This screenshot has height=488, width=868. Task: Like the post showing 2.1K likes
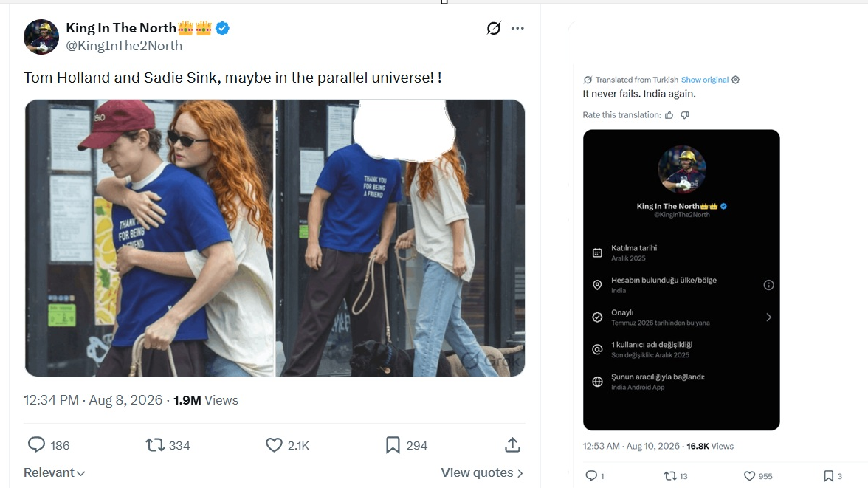pos(274,444)
